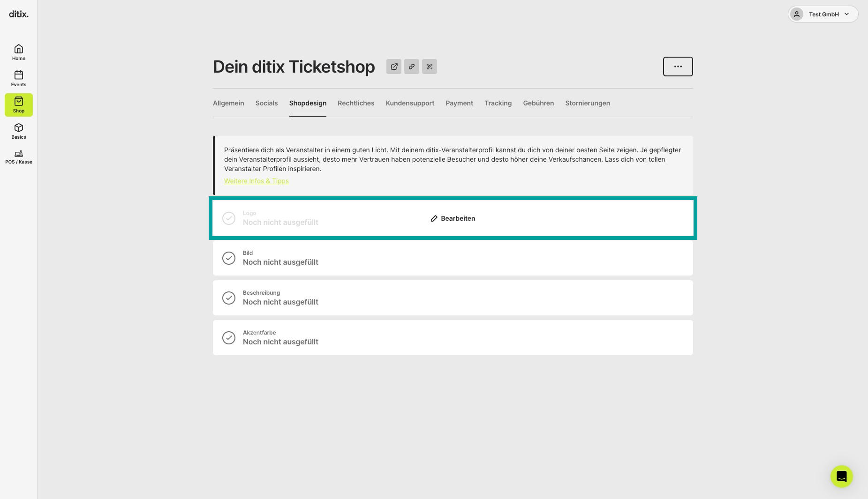Screen dimensions: 868x499
Task: Open the three-dots more options menu
Action: coord(678,67)
